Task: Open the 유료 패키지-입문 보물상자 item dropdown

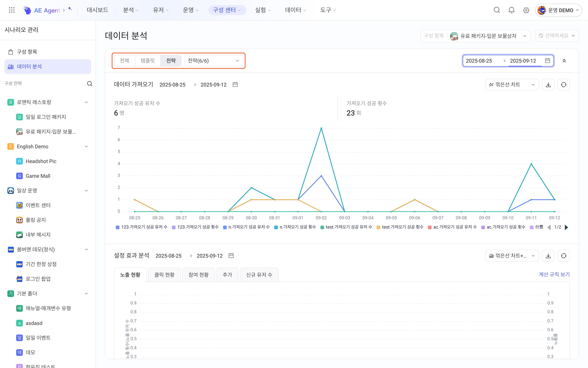Action: tap(475, 36)
